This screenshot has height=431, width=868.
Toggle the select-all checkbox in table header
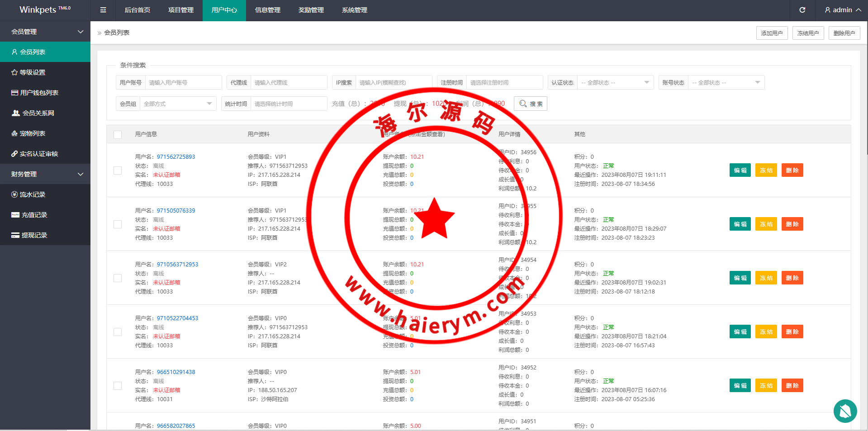click(118, 134)
